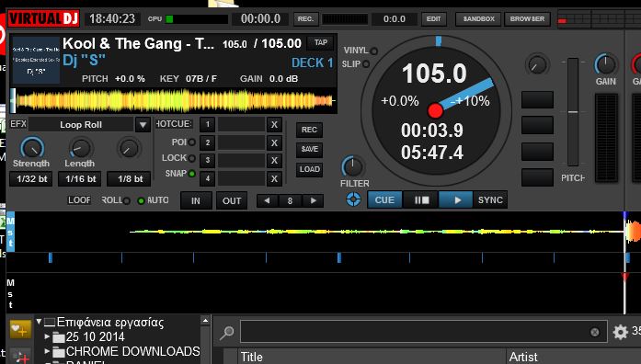The height and width of the screenshot is (364, 641).
Task: Expand the 25 10 2014 folder
Action: point(47,336)
